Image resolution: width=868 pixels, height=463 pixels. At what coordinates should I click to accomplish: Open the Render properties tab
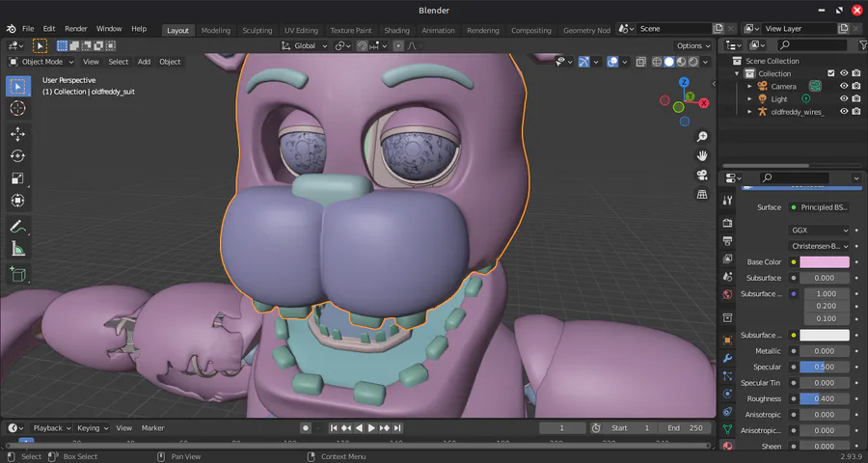coord(727,223)
